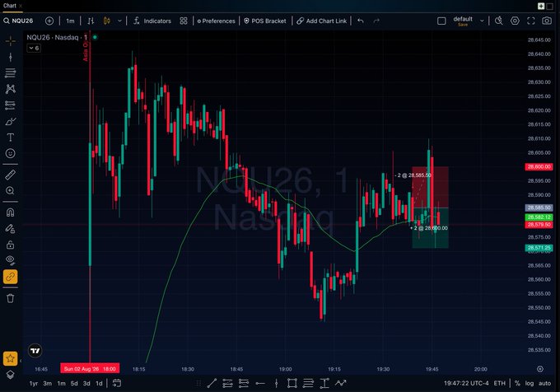560x392 pixels.
Task: Open quick search icon in top toolbar
Action: coord(498,21)
